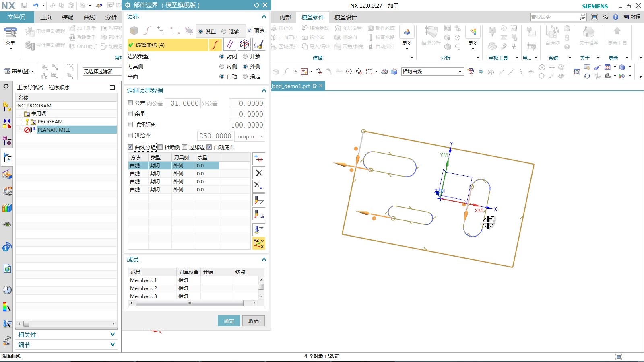Viewport: 644px width, 362px height.
Task: Open the colorful books library sidebar icon
Action: (x=7, y=208)
